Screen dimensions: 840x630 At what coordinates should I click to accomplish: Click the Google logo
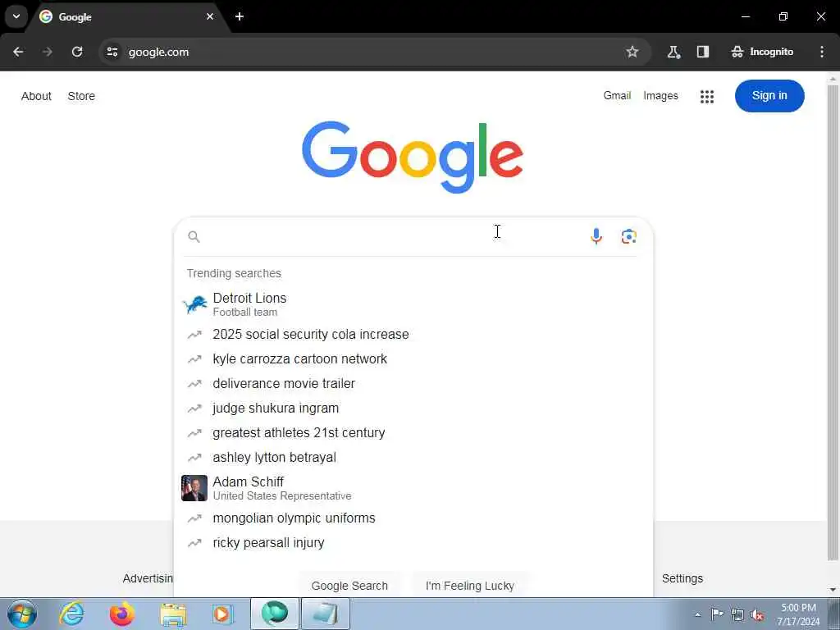pos(413,157)
